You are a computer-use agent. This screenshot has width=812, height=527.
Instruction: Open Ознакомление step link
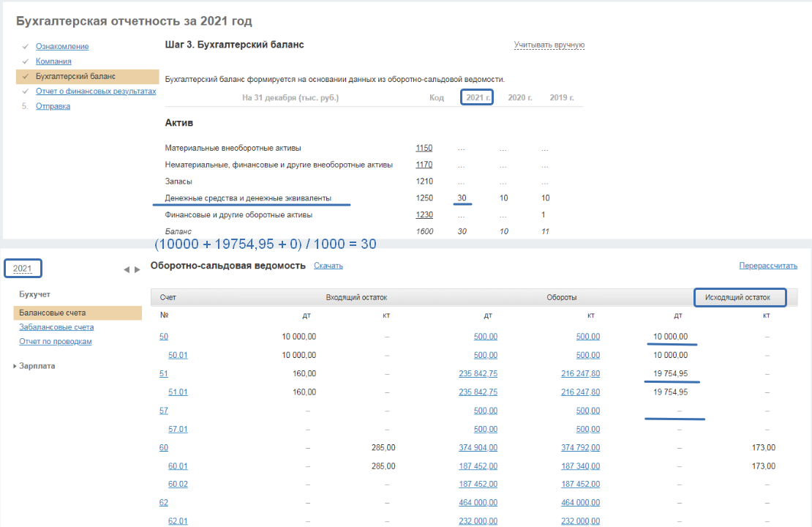(x=62, y=47)
